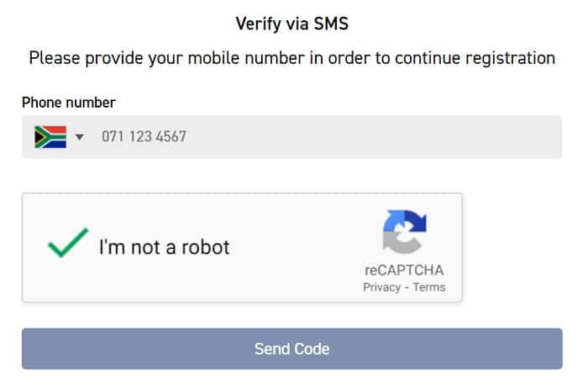Screen dimensions: 588x390
Task: Click the mobile number instruction text
Action: coord(291,58)
